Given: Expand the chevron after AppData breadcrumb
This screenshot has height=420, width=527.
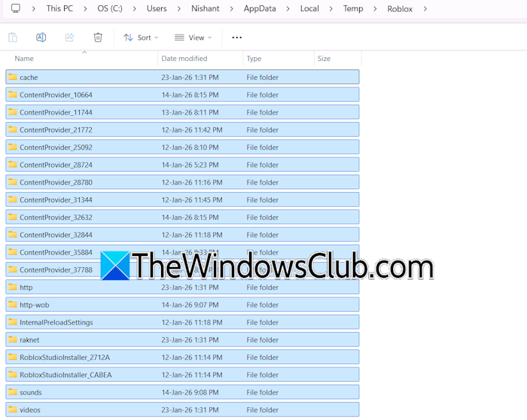Looking at the screenshot, I should tap(288, 9).
